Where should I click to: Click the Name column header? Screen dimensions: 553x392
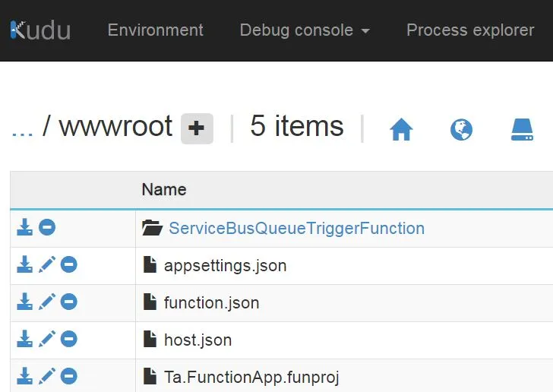pyautogui.click(x=164, y=189)
